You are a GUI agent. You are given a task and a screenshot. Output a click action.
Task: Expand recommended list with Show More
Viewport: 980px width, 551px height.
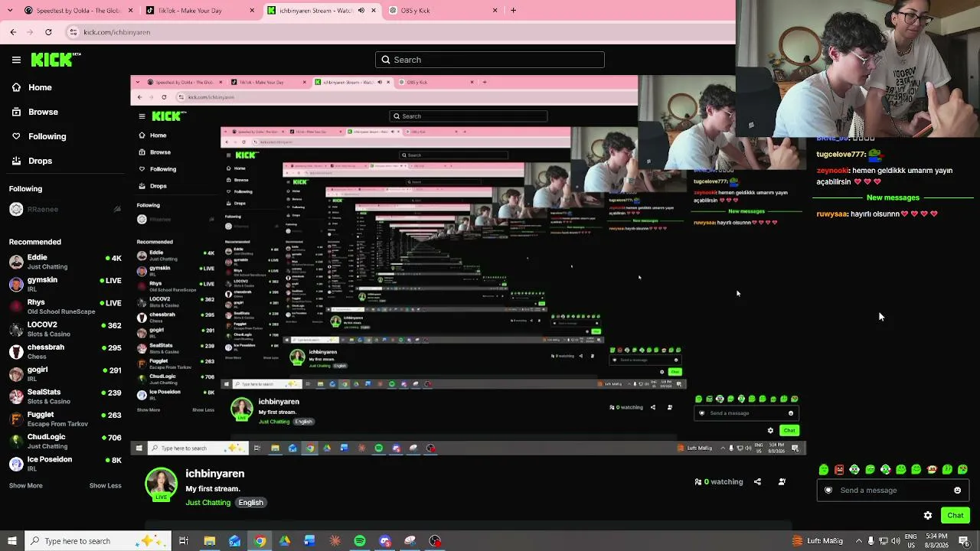point(25,486)
